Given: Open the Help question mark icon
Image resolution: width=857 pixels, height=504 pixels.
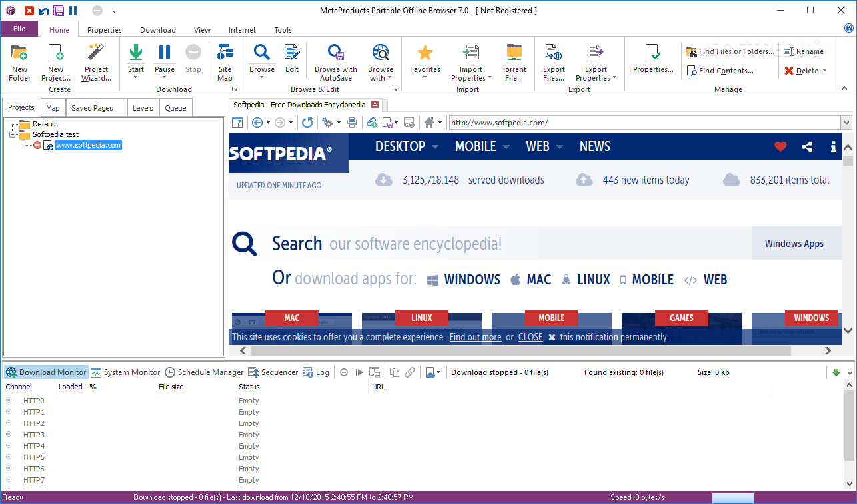Looking at the screenshot, I should point(848,28).
